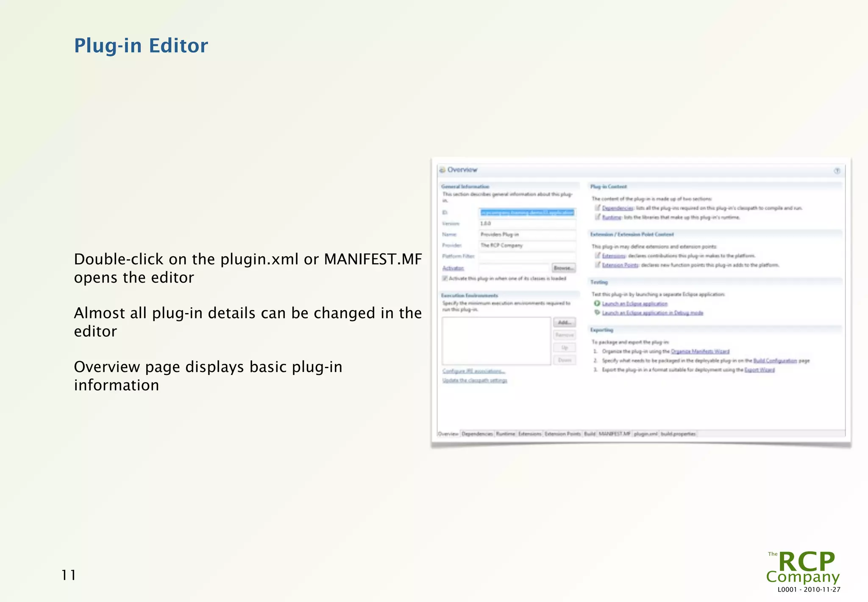Click the Name field with Providers Plug-in
868x602 pixels.
pos(528,234)
